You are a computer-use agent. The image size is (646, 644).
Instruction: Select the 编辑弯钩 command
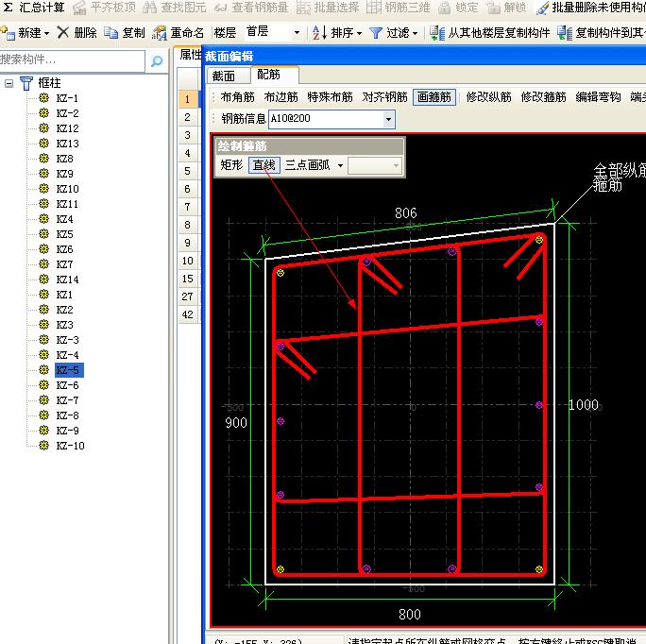pos(598,97)
